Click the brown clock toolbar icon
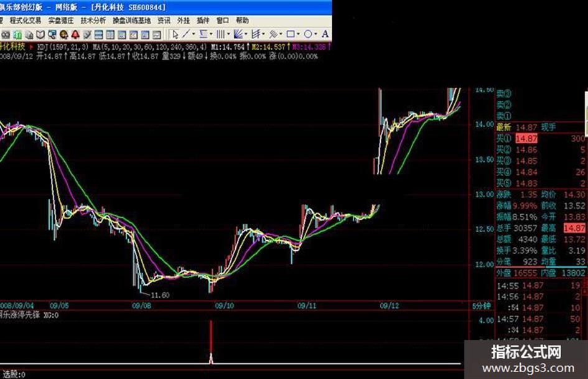Screen dimensions: 588x379 click(63, 35)
